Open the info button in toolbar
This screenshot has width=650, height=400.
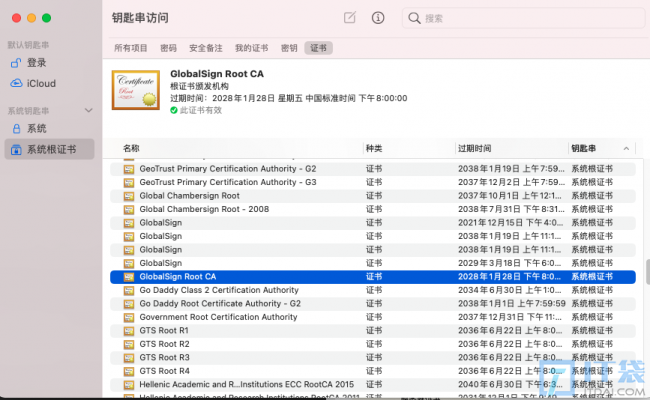[x=378, y=18]
